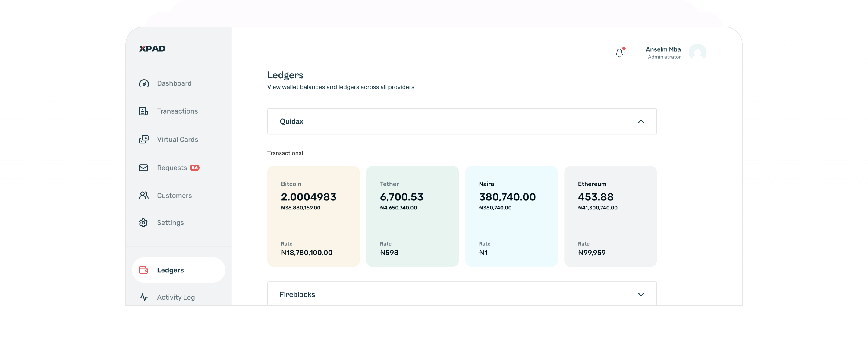Click the Quidax provider header
868x364 pixels.
click(x=462, y=121)
